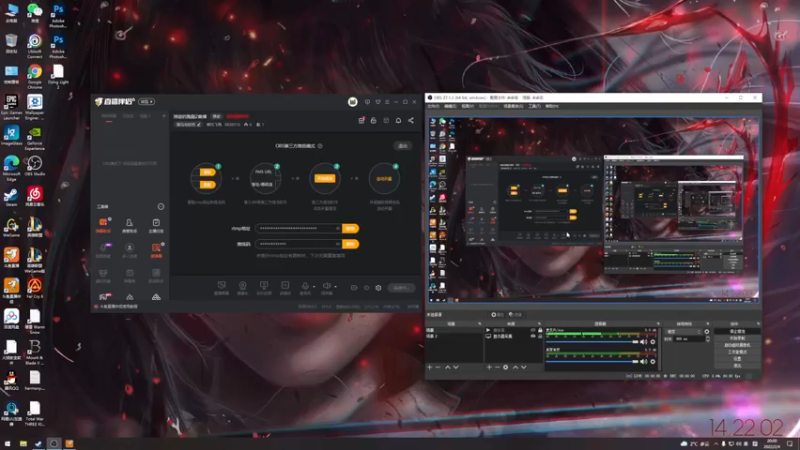The image size is (800, 450).
Task: Click share icon in streaming companion toolbar
Action: (411, 120)
